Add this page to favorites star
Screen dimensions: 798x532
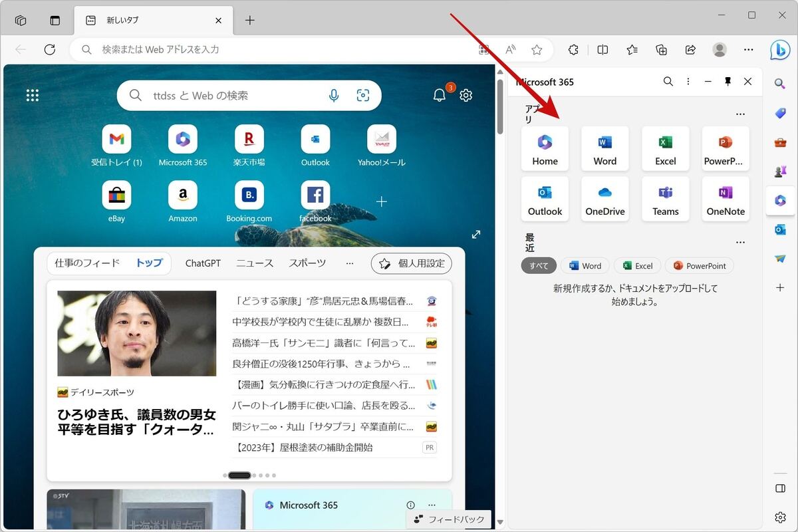tap(537, 50)
